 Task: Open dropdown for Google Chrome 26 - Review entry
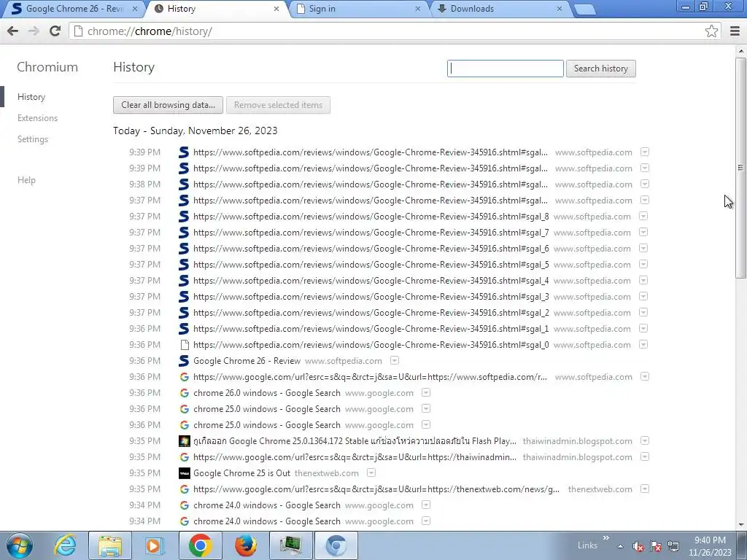395,360
